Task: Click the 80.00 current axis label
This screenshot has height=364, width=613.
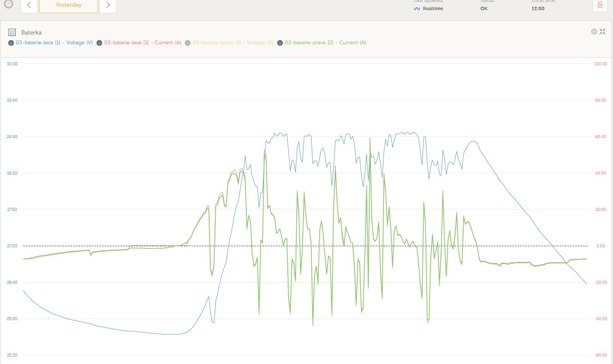Action: [601, 100]
